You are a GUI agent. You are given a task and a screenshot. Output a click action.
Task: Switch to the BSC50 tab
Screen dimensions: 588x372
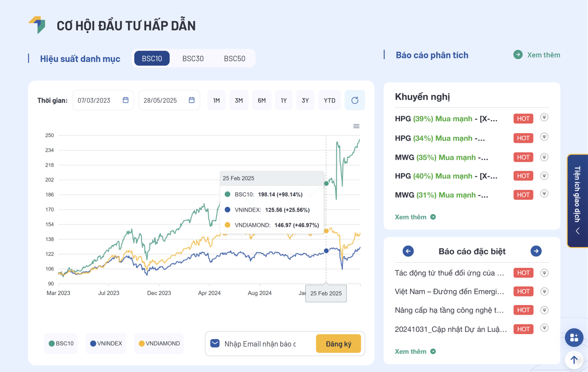234,59
